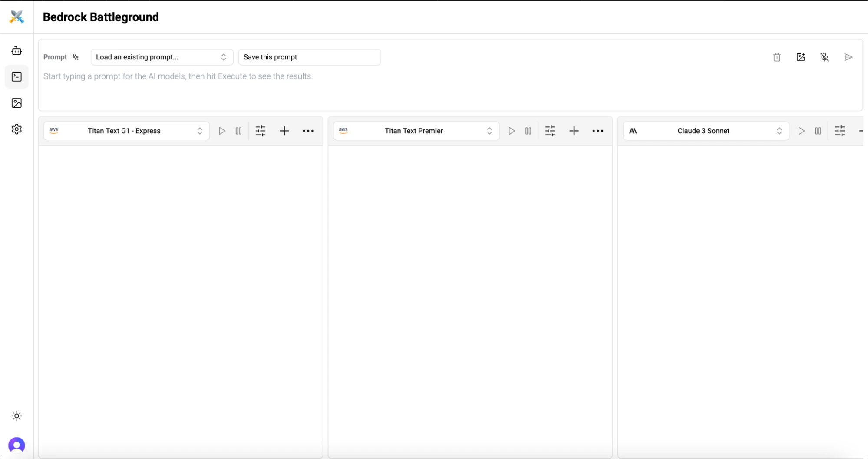The image size is (868, 459).
Task: Click into the prompt text area
Action: (450, 89)
